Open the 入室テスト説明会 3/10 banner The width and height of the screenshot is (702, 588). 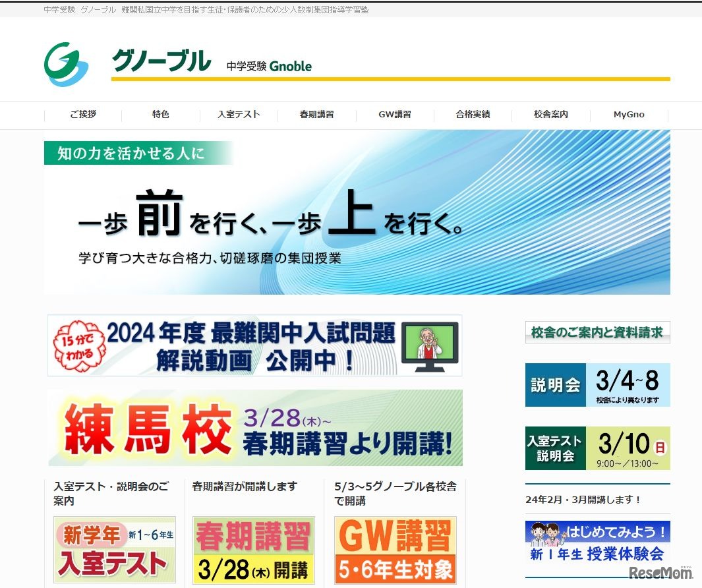[597, 448]
